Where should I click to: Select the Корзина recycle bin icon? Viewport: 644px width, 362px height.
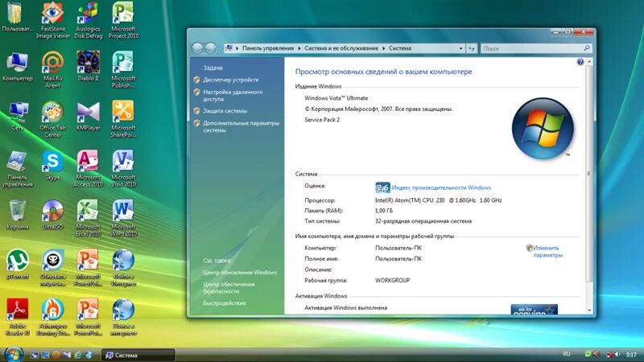[x=17, y=215]
